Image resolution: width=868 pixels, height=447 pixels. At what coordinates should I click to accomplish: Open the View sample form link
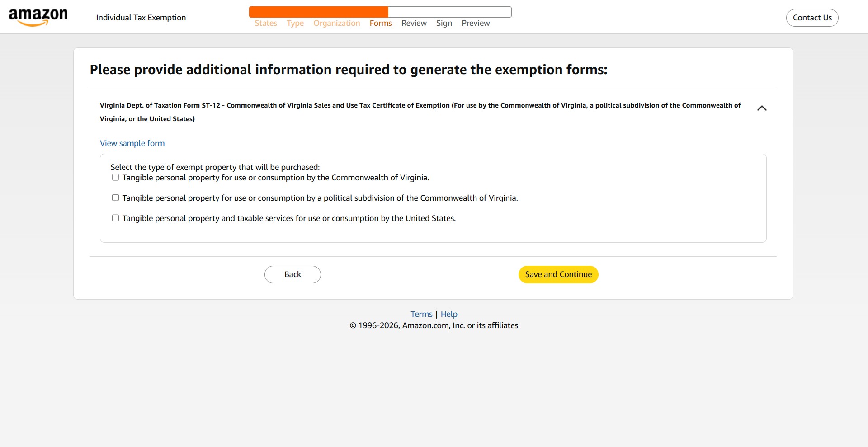(x=132, y=143)
